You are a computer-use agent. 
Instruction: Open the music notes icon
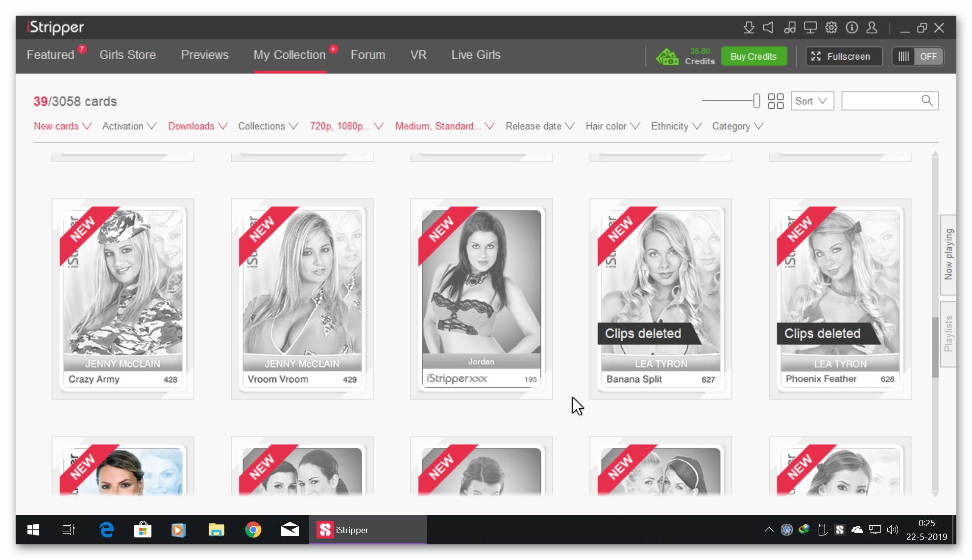[x=789, y=28]
